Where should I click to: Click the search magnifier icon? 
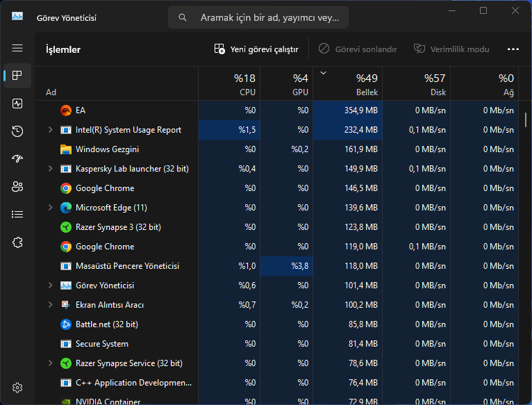point(183,17)
